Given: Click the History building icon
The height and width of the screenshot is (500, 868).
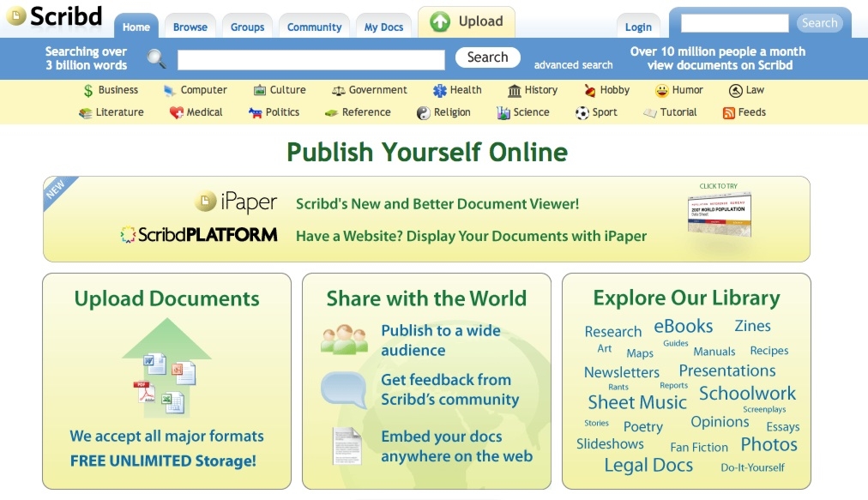Looking at the screenshot, I should [515, 90].
